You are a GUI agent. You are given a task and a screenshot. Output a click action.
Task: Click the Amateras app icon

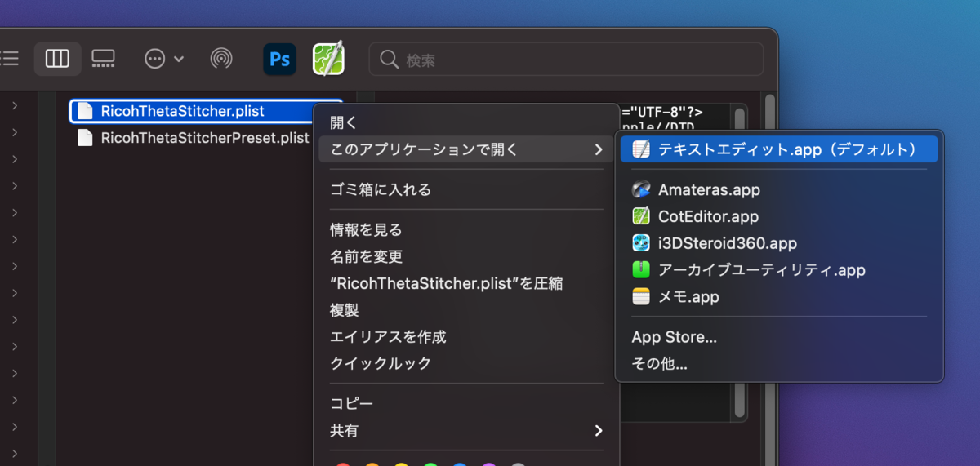(641, 190)
